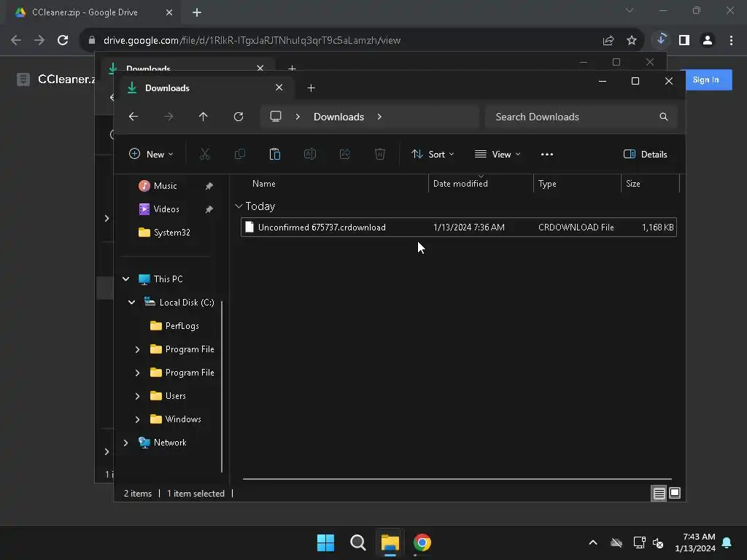Expand the Windows folder node
Screen dimensions: 747x560
137,419
